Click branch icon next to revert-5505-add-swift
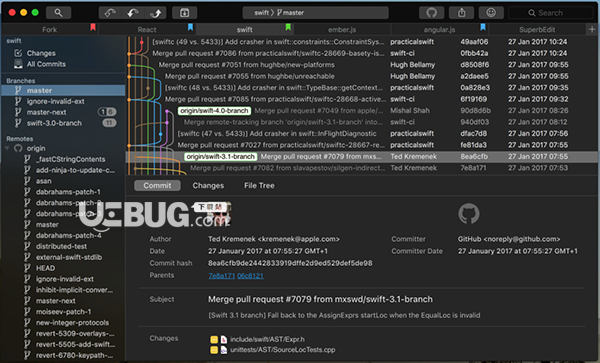The image size is (600, 363). point(27,344)
